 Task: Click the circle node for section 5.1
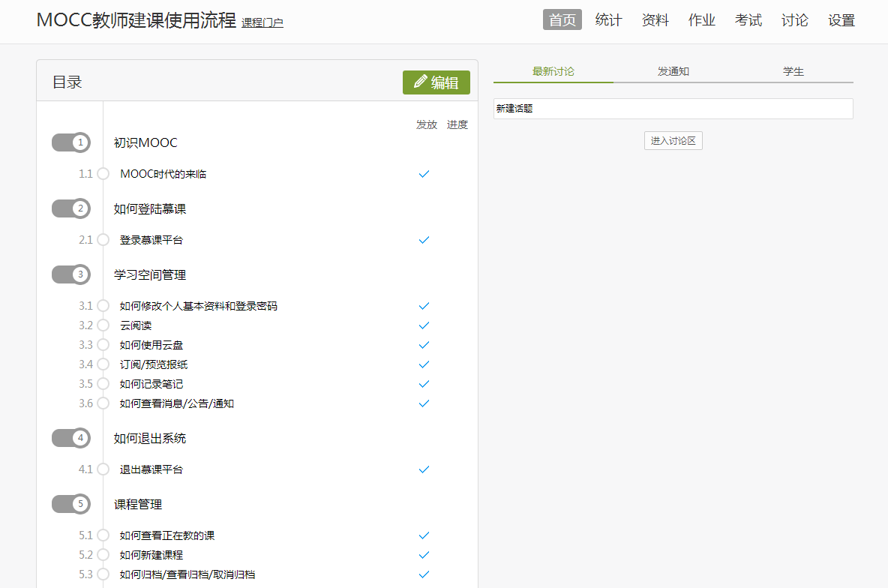pyautogui.click(x=103, y=535)
